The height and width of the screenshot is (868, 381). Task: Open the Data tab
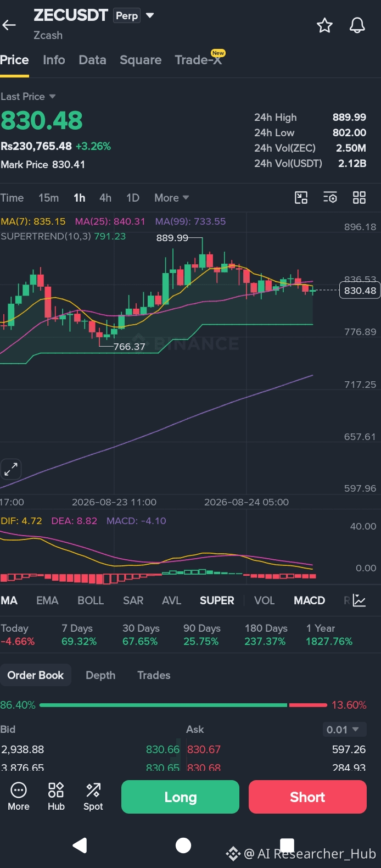pyautogui.click(x=92, y=60)
